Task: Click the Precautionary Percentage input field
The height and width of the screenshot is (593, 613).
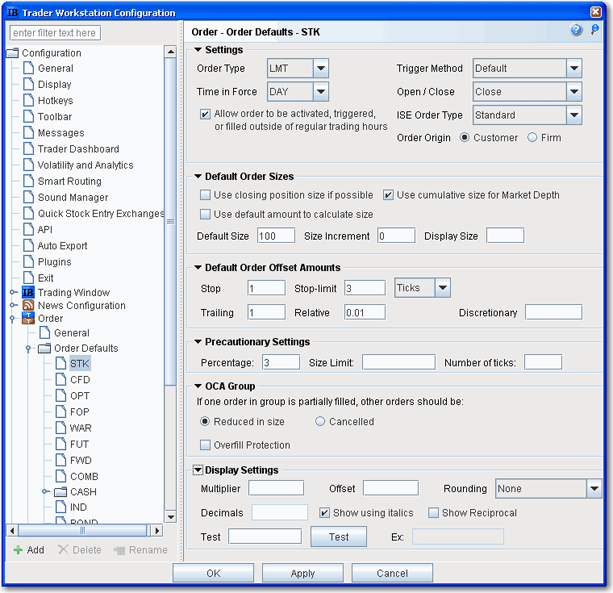Action: [281, 362]
